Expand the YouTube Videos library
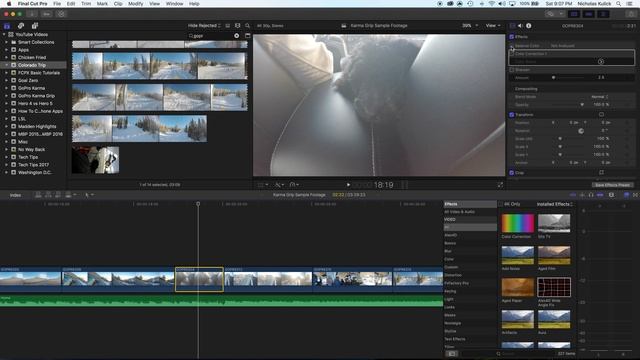640x360 pixels. coord(4,35)
